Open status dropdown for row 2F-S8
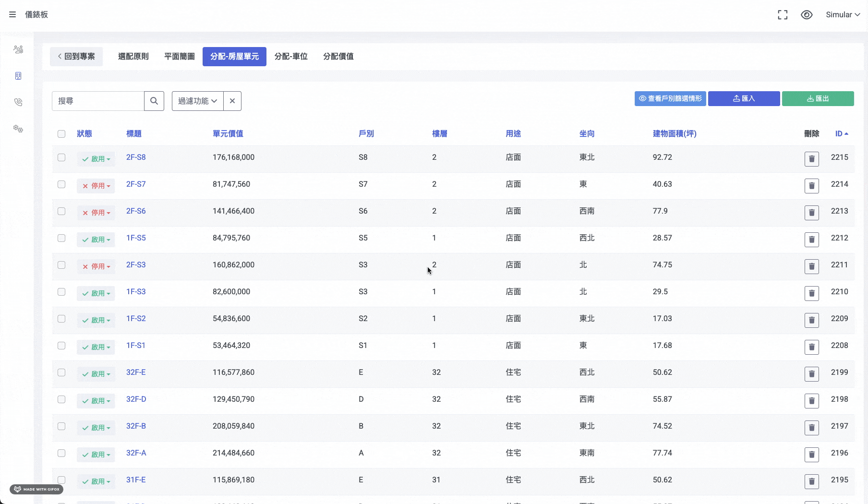The width and height of the screenshot is (868, 504). click(x=96, y=159)
